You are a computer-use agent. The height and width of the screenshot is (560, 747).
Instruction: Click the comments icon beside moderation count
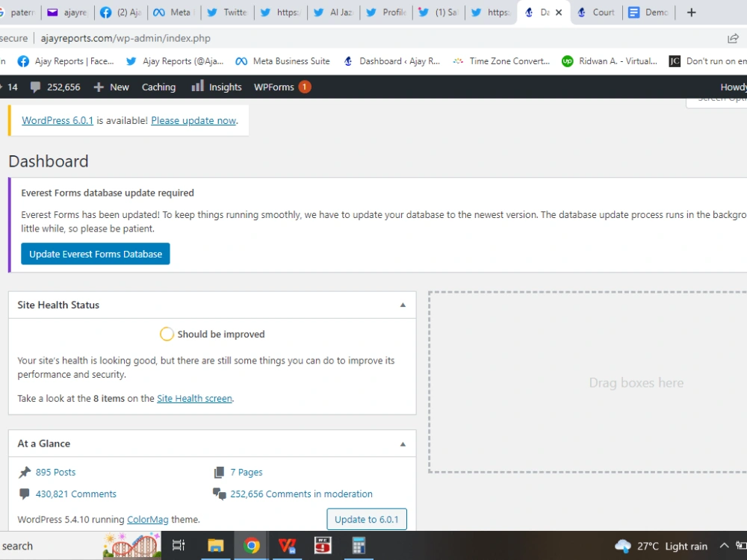click(x=219, y=494)
